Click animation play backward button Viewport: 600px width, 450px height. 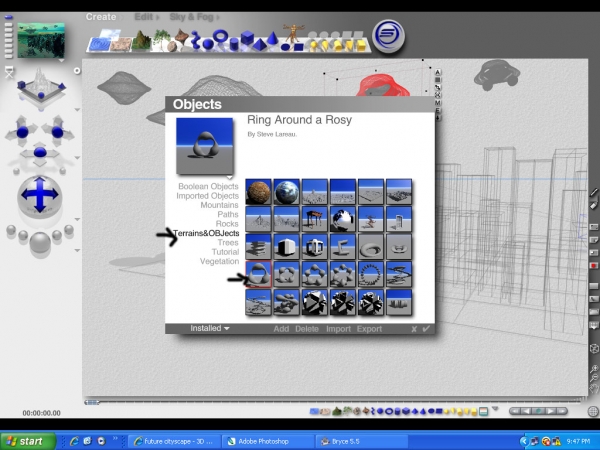click(526, 411)
